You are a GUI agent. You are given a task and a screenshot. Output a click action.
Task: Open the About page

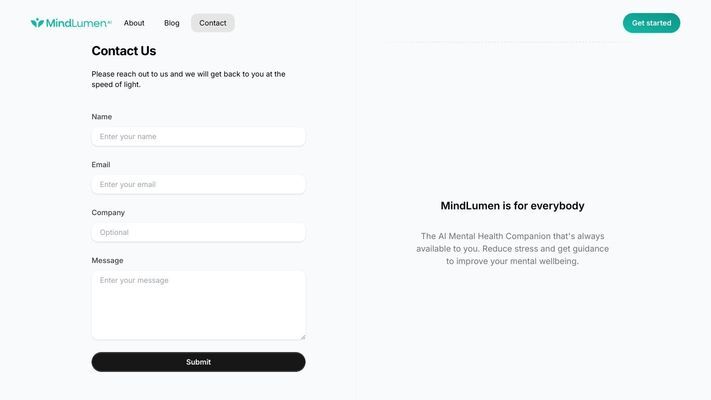pyautogui.click(x=134, y=23)
